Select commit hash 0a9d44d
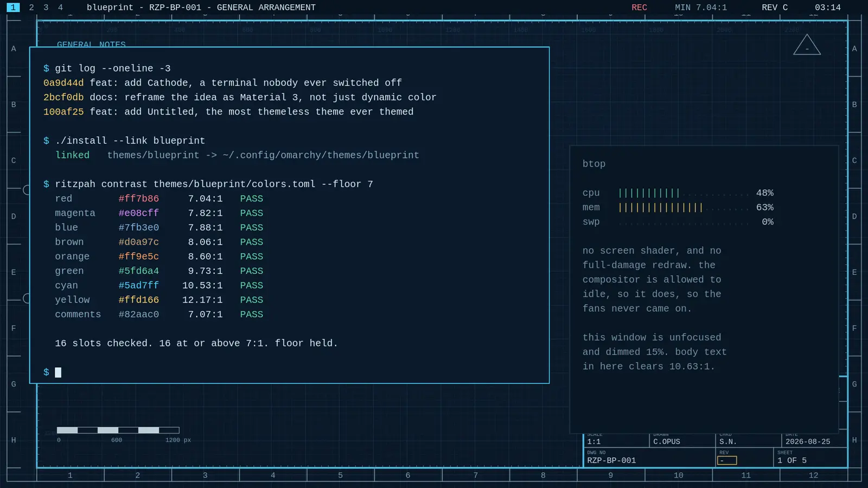 (x=63, y=83)
